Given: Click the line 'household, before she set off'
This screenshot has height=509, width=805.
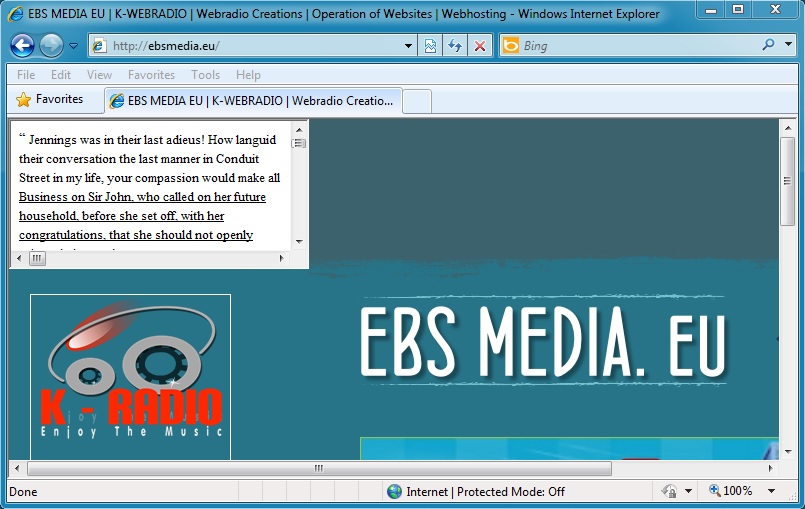Looking at the screenshot, I should coord(121,216).
